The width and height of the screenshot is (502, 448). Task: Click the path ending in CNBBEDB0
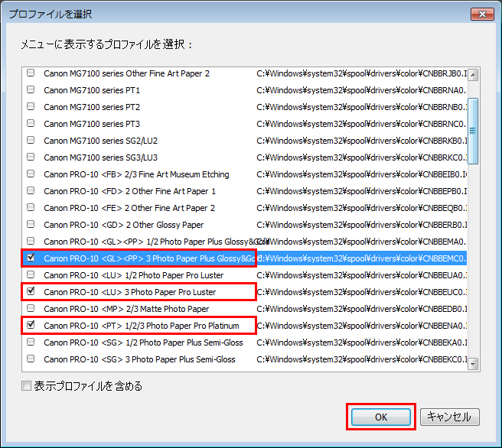[x=361, y=309]
